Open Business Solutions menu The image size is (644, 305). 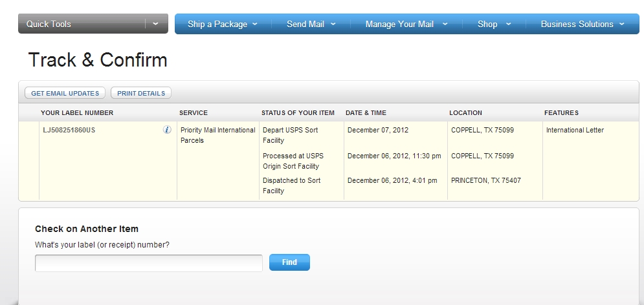(x=583, y=24)
